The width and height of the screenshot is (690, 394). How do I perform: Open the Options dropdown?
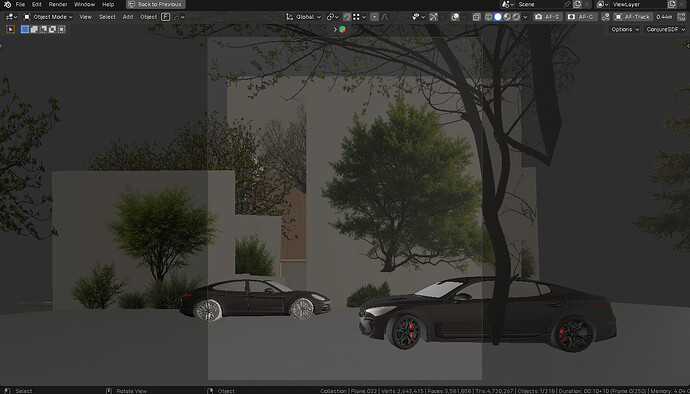click(x=625, y=29)
